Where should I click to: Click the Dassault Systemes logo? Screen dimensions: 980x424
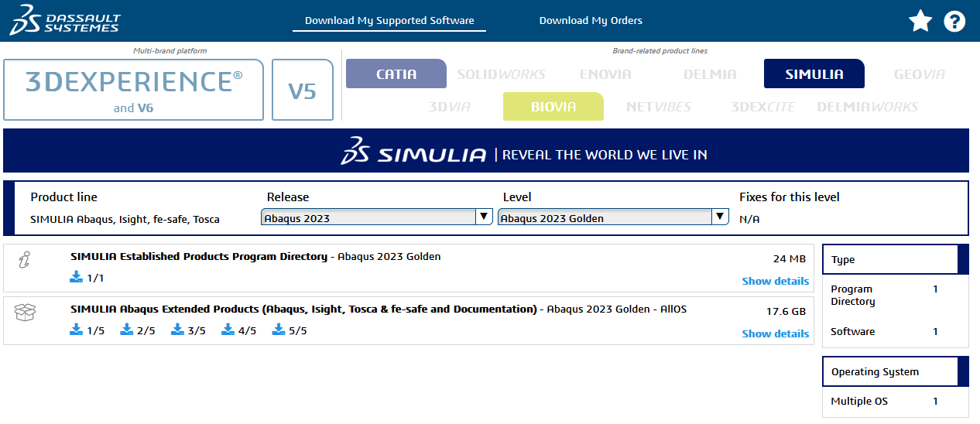click(65, 20)
